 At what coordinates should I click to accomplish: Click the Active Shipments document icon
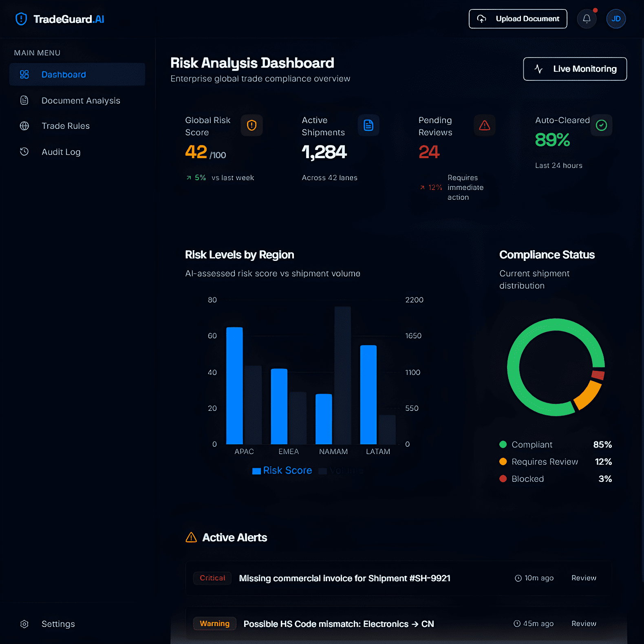tap(368, 125)
